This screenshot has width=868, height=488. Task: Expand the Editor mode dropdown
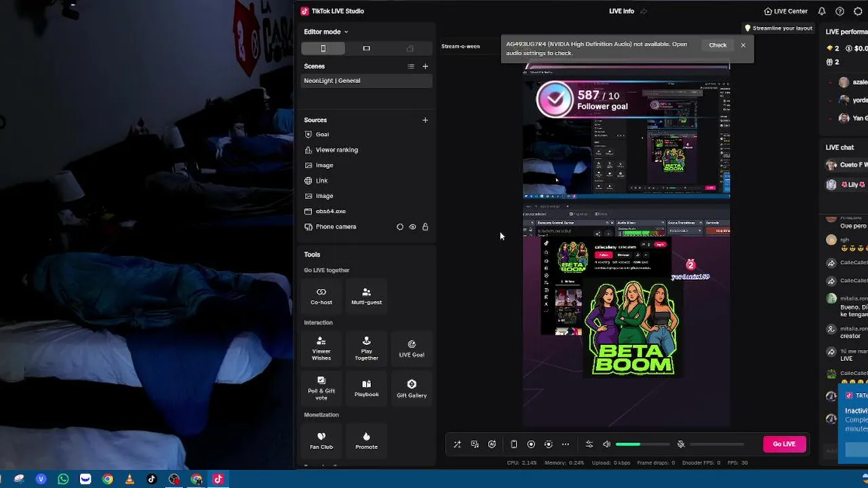(x=325, y=32)
